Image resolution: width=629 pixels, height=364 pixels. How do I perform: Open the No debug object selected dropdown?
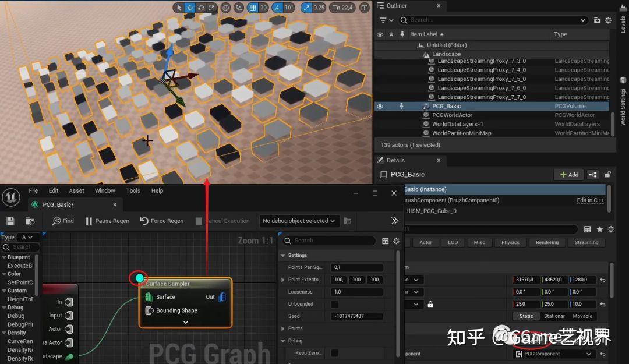coord(299,221)
